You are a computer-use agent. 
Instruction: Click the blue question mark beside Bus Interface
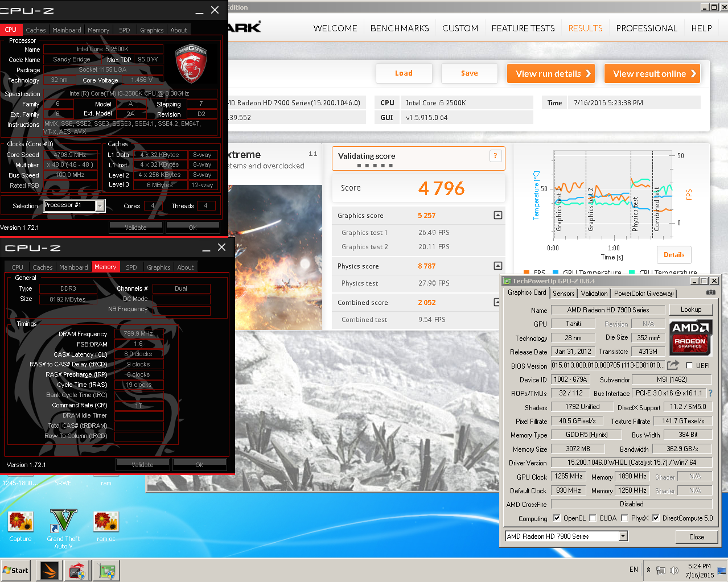pyautogui.click(x=710, y=393)
